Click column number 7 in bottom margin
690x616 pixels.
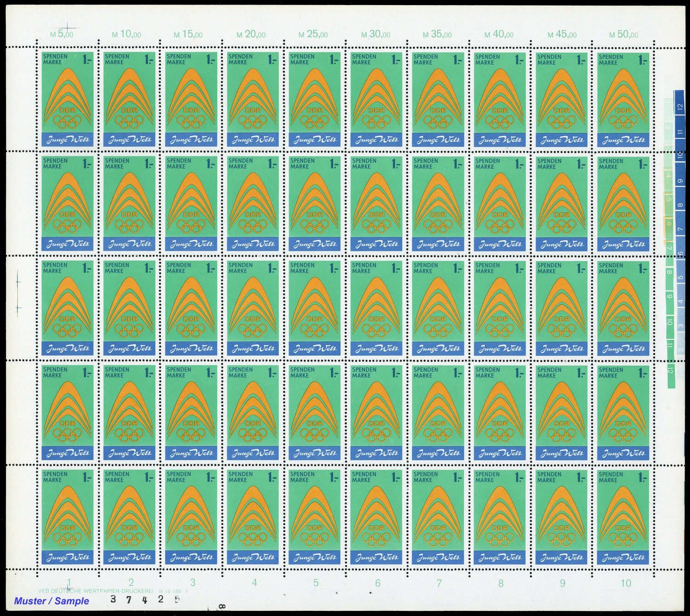click(439, 583)
